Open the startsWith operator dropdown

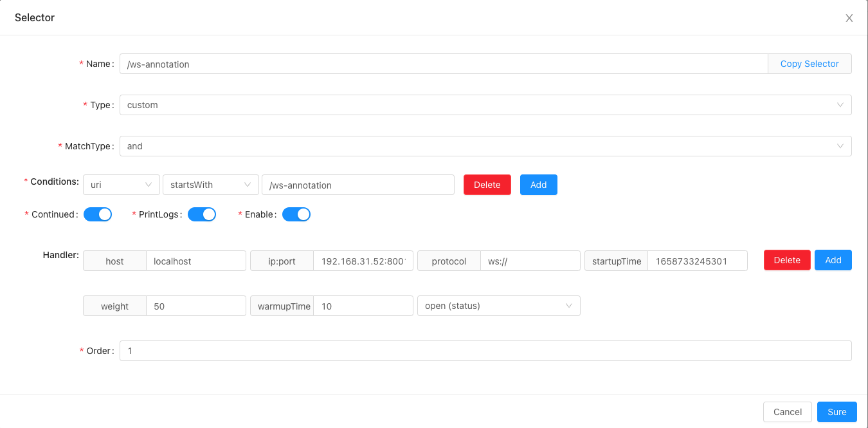pos(210,185)
